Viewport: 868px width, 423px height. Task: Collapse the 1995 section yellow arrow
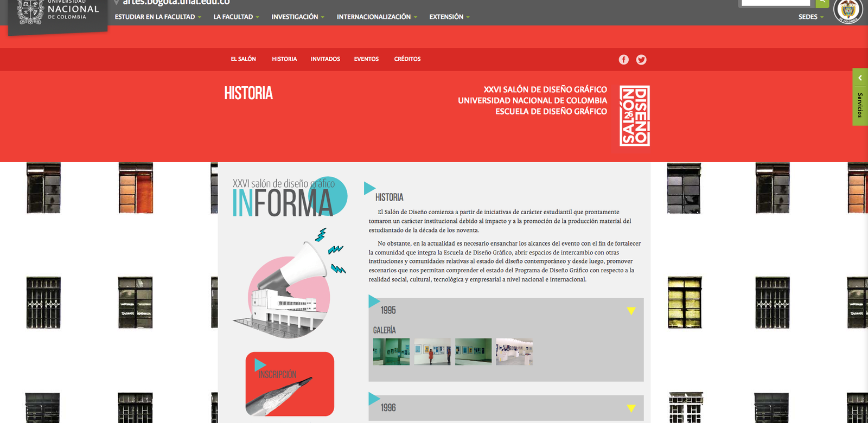coord(631,311)
